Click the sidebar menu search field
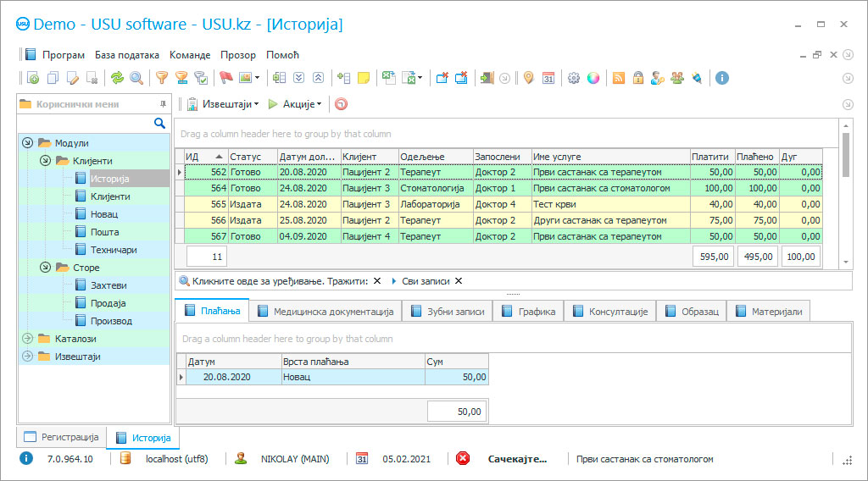The height and width of the screenshot is (481, 868). [x=85, y=124]
